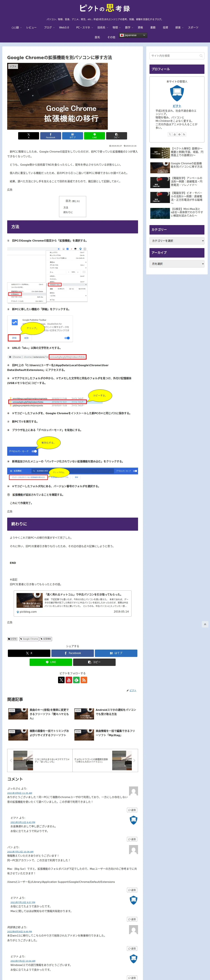The height and width of the screenshot is (980, 210).
Task: Open 月を選択 archive dropdown
Action: pos(177,264)
